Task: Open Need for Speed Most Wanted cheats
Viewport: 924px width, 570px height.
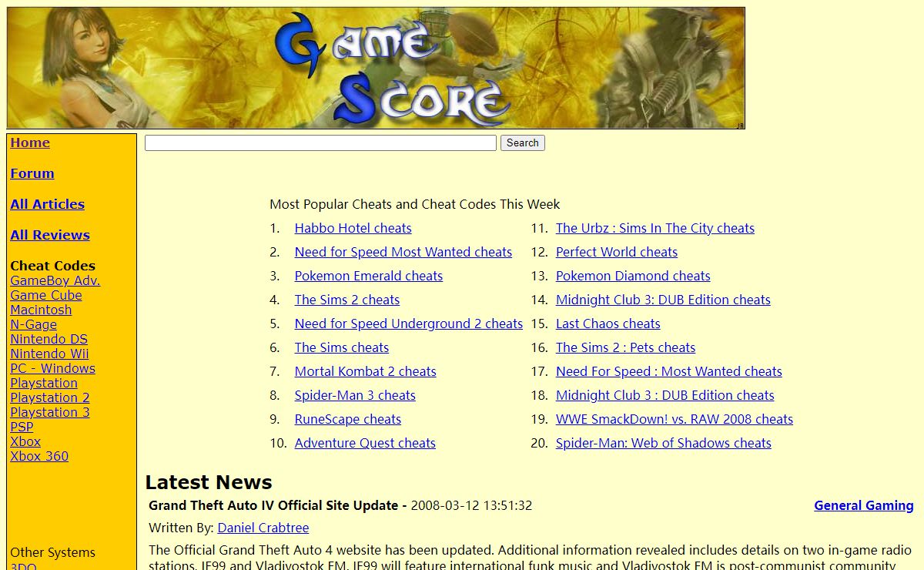Action: 403,252
